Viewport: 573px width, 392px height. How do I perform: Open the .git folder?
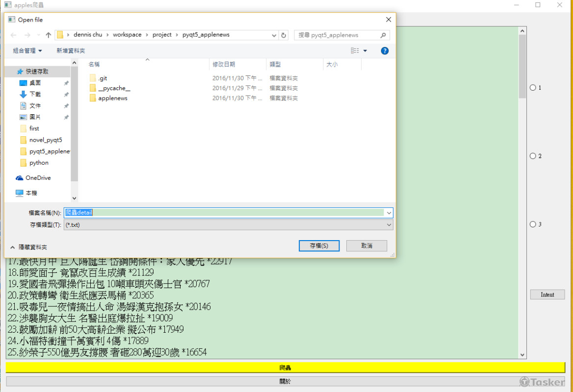pyautogui.click(x=103, y=78)
